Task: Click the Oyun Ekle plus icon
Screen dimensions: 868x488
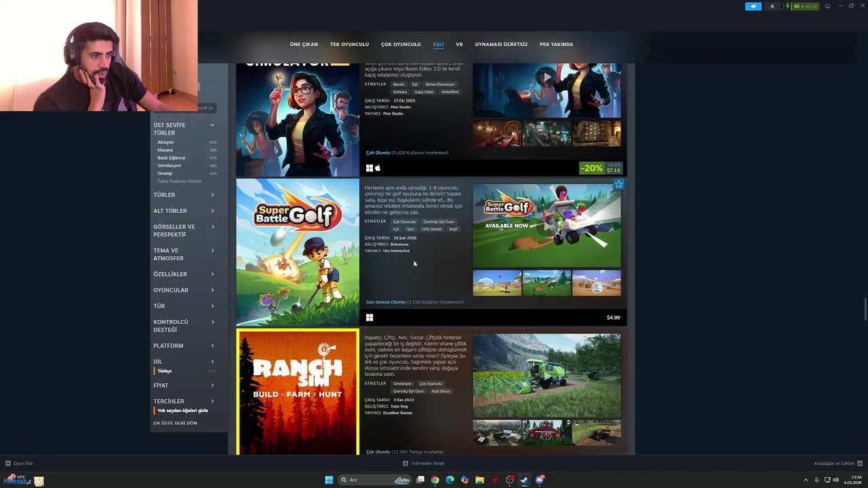Action: point(8,464)
